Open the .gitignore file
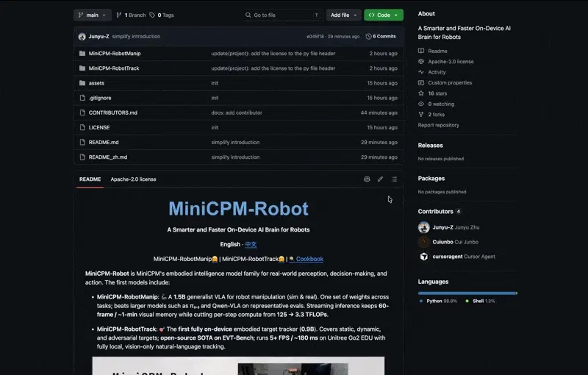Viewport: 588px width, 375px height. [x=100, y=98]
